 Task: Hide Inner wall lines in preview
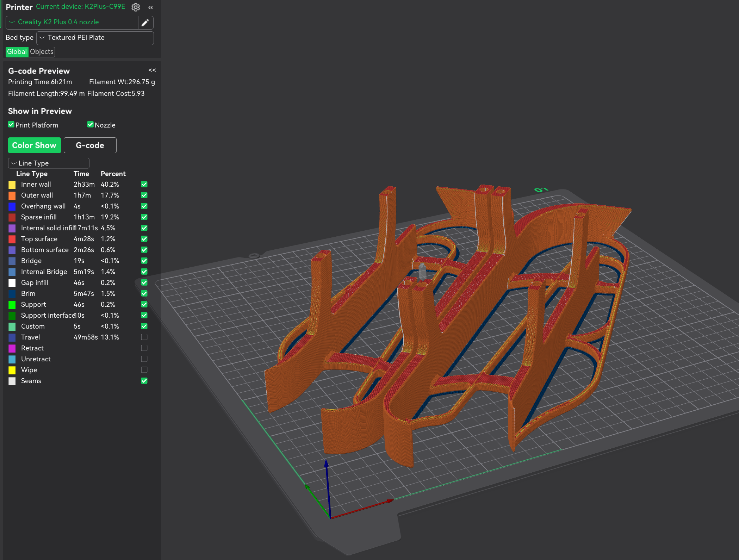tap(144, 184)
